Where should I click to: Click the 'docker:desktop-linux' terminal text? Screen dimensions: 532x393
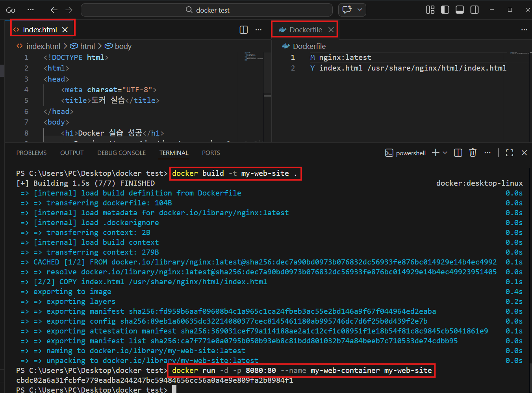tap(479, 183)
